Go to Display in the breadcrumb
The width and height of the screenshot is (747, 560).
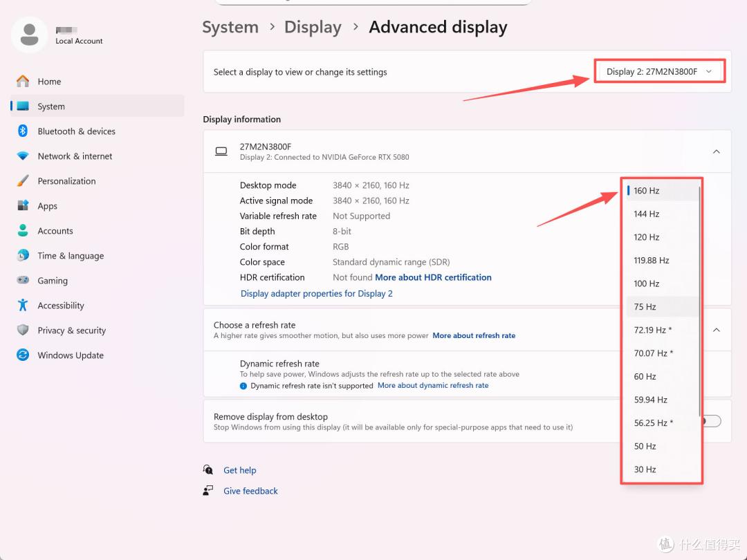(x=313, y=27)
